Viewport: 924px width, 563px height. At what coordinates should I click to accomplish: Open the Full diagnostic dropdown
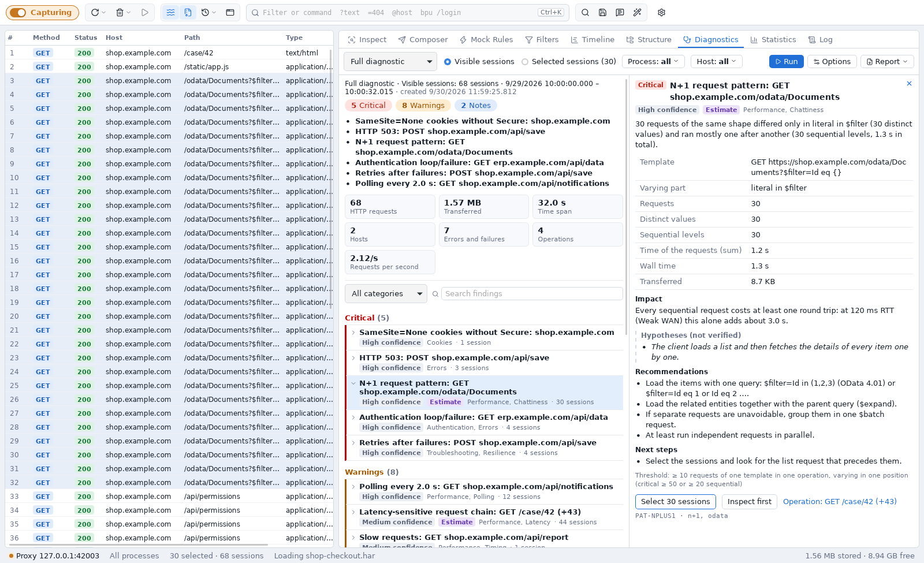[x=390, y=61]
